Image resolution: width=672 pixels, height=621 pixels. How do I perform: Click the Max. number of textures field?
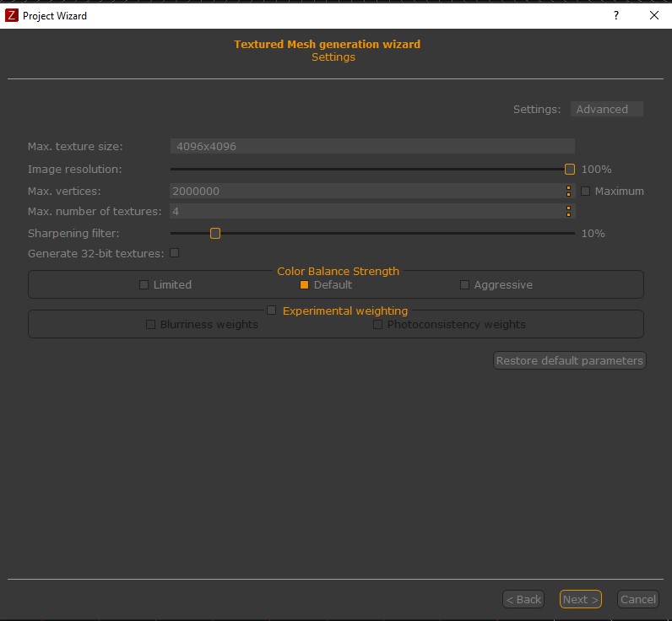[366, 211]
